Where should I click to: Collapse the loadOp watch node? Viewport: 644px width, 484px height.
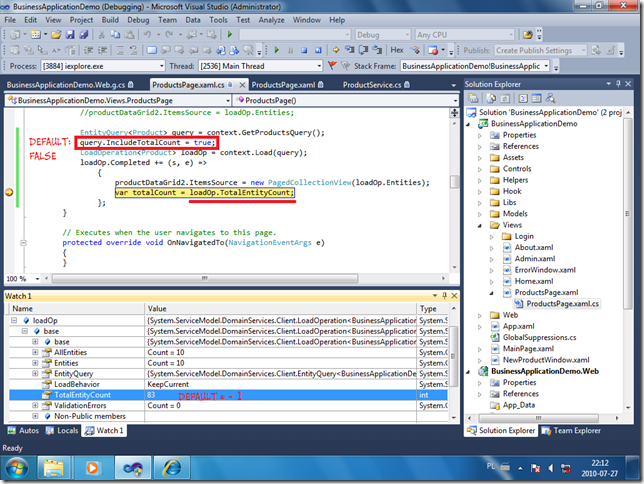coord(13,320)
